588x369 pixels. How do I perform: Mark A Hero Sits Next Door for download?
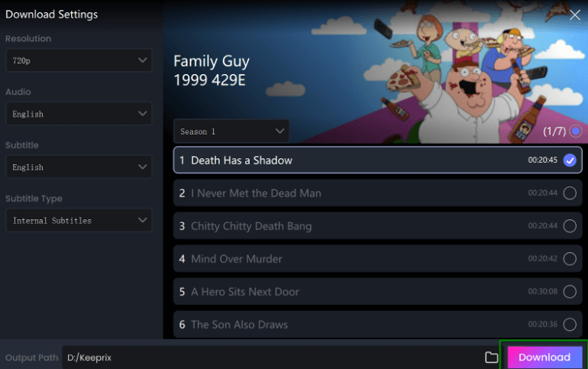click(x=570, y=291)
